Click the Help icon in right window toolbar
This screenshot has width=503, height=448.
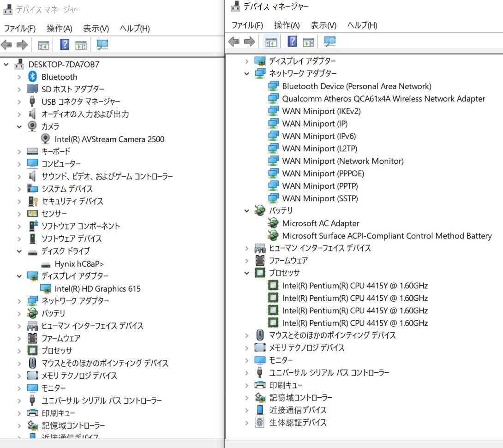[292, 42]
